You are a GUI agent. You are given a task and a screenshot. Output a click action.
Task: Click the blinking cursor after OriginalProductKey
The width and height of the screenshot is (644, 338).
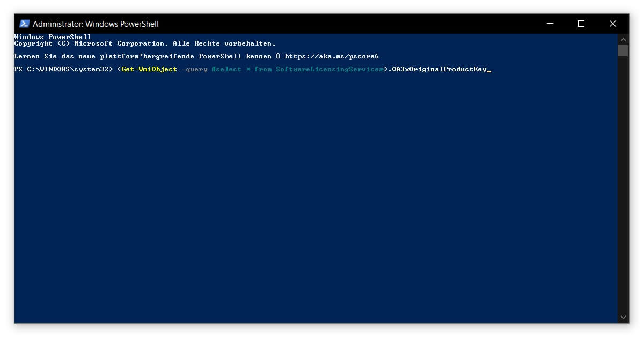click(x=489, y=70)
